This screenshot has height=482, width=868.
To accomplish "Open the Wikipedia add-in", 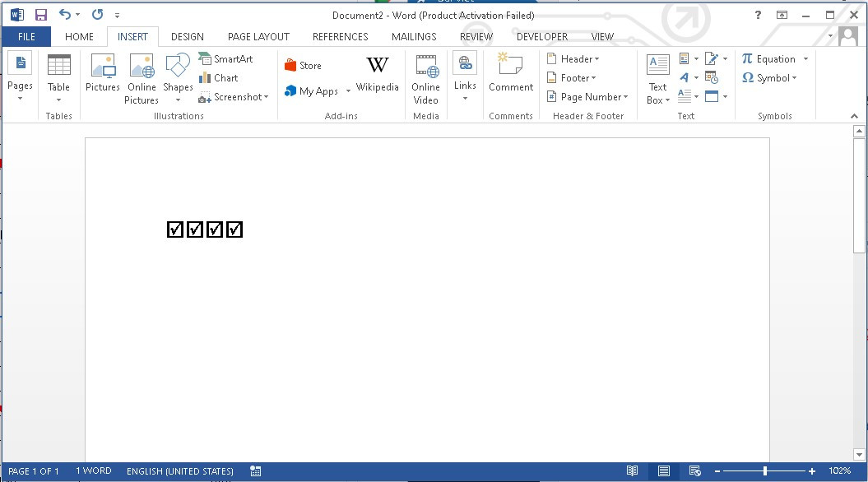I will pyautogui.click(x=377, y=73).
